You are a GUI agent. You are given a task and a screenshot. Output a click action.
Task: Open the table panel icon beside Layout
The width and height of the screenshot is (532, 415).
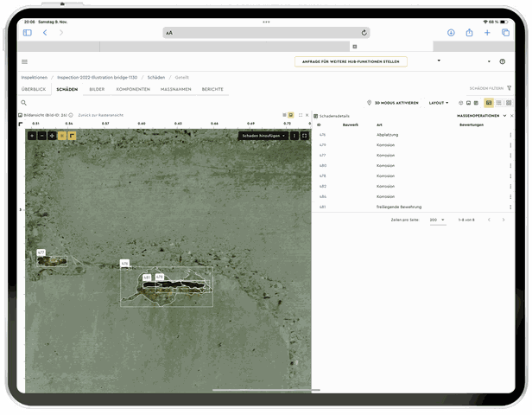(x=476, y=103)
